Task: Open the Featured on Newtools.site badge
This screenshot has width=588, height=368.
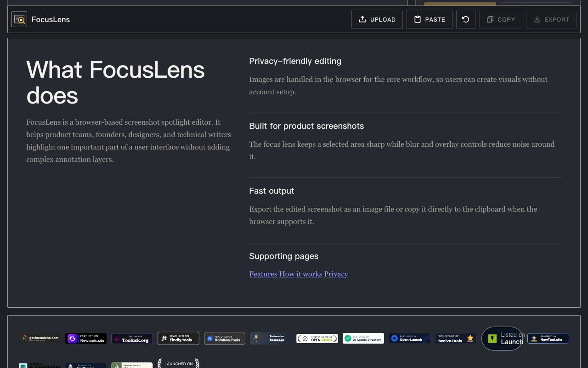Action: coord(86,339)
